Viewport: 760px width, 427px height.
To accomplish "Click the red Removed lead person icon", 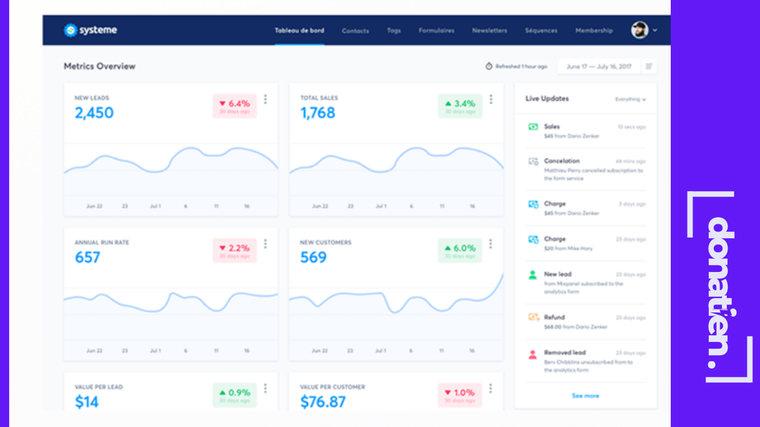I will 533,354.
